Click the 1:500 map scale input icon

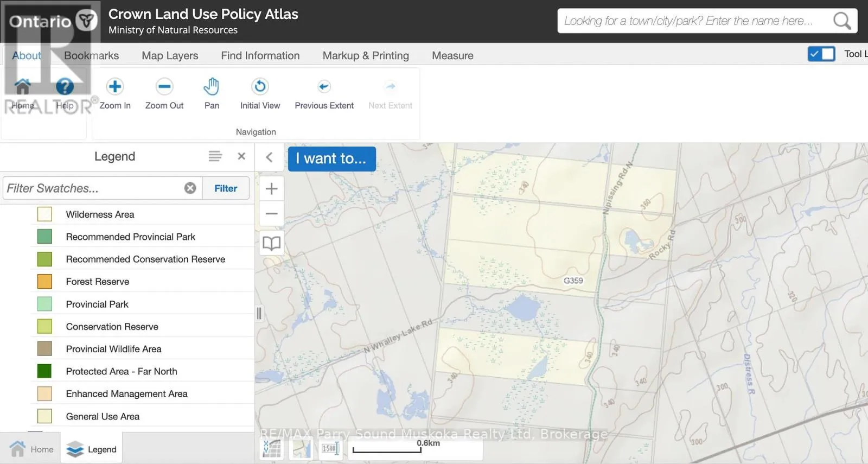(330, 448)
